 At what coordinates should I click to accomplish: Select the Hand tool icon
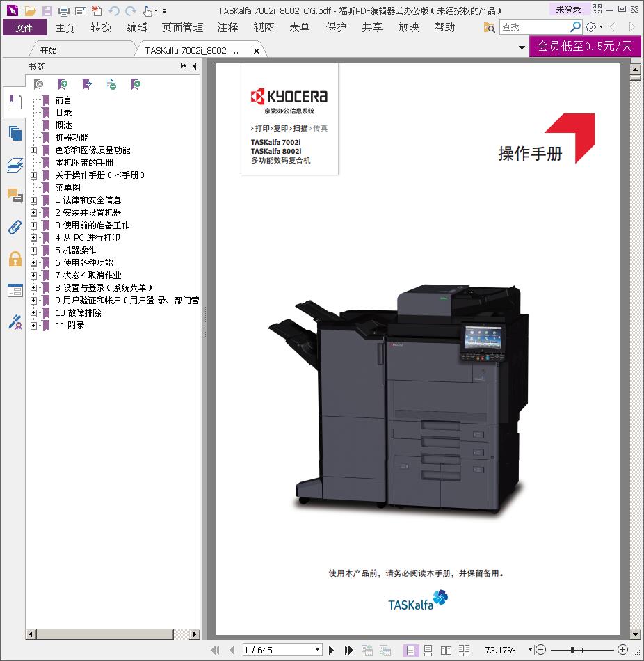[147, 10]
